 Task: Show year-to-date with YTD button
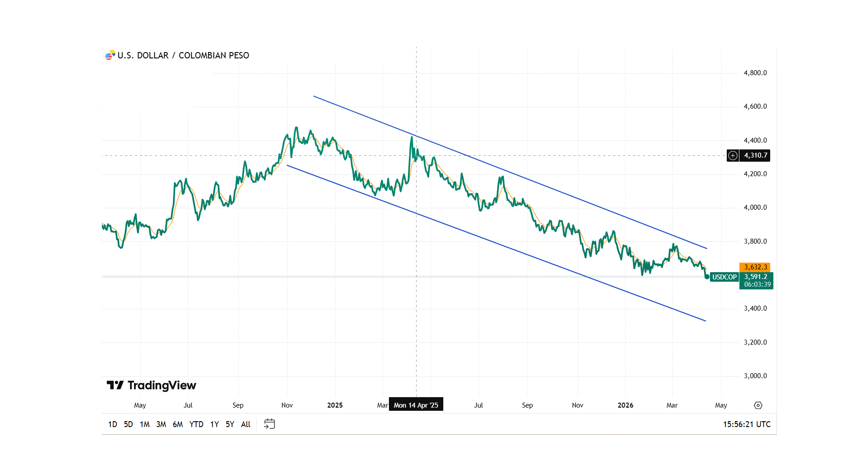pos(196,424)
